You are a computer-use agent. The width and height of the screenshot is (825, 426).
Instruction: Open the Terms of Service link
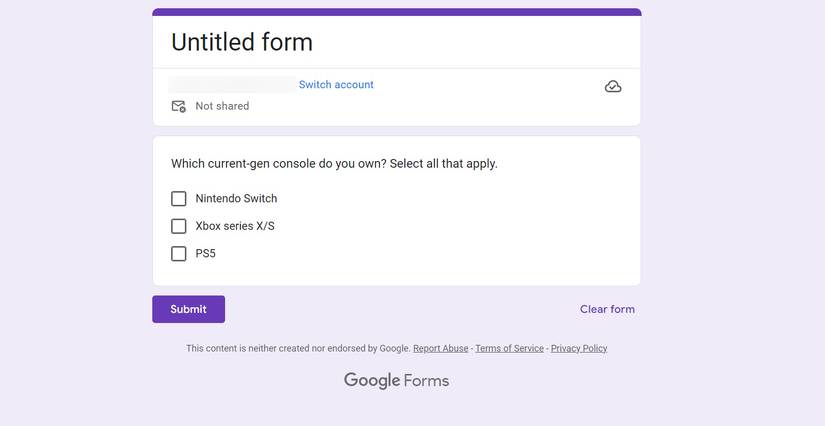coord(509,348)
